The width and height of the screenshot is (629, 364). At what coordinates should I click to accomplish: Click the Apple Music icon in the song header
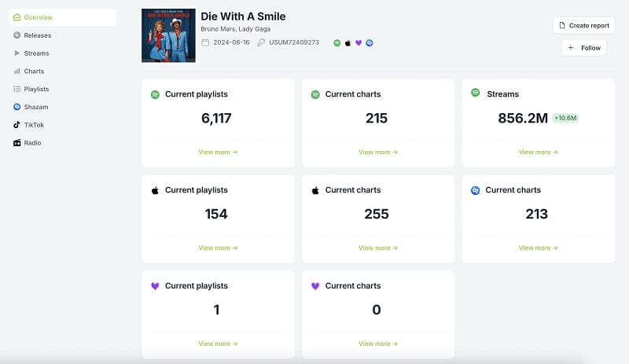point(348,42)
